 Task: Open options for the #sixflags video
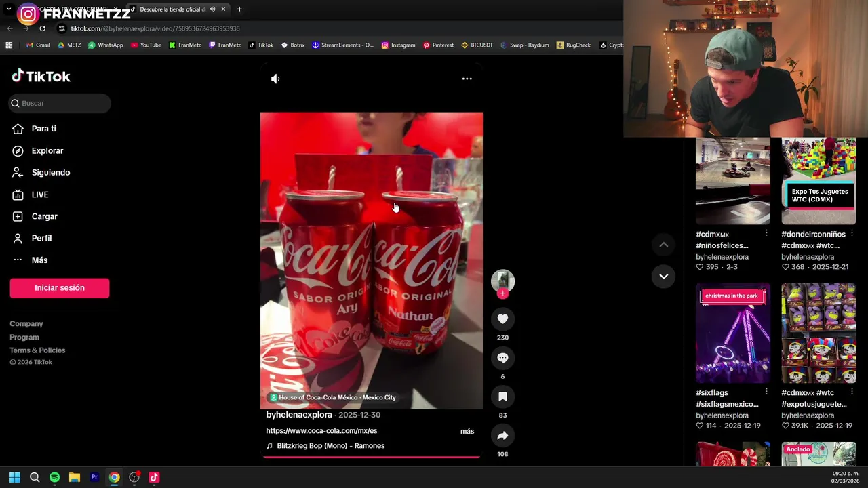pos(766,392)
